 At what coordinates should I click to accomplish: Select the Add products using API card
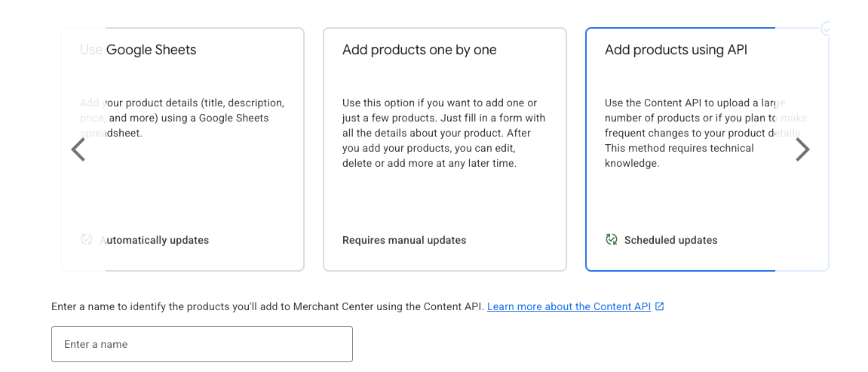(707, 149)
